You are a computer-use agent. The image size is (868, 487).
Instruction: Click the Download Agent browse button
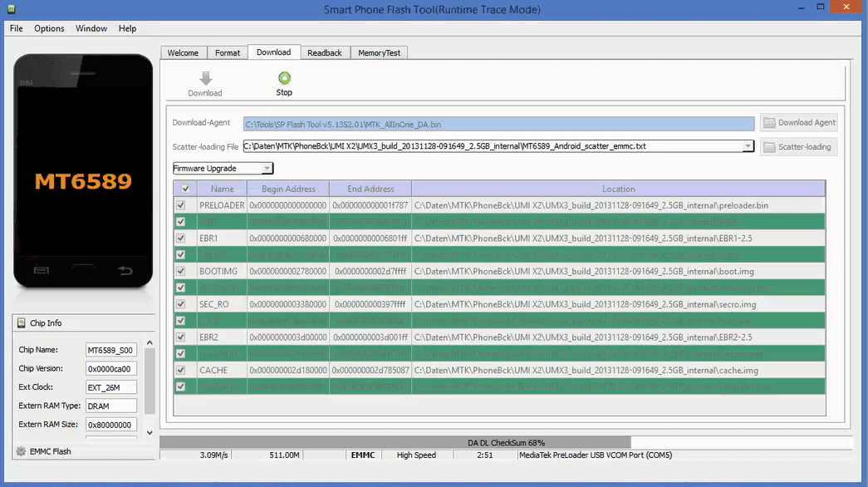(x=799, y=122)
